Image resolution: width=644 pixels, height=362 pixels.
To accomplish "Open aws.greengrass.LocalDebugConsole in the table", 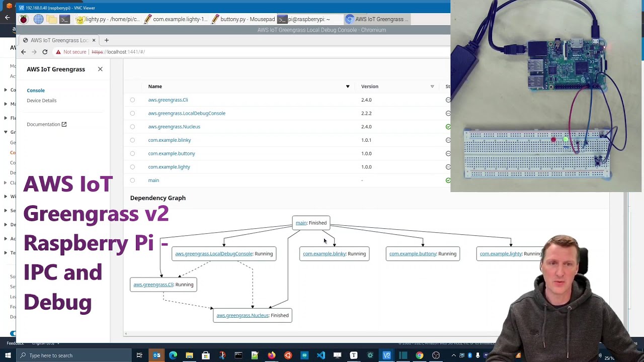I will click(x=187, y=113).
